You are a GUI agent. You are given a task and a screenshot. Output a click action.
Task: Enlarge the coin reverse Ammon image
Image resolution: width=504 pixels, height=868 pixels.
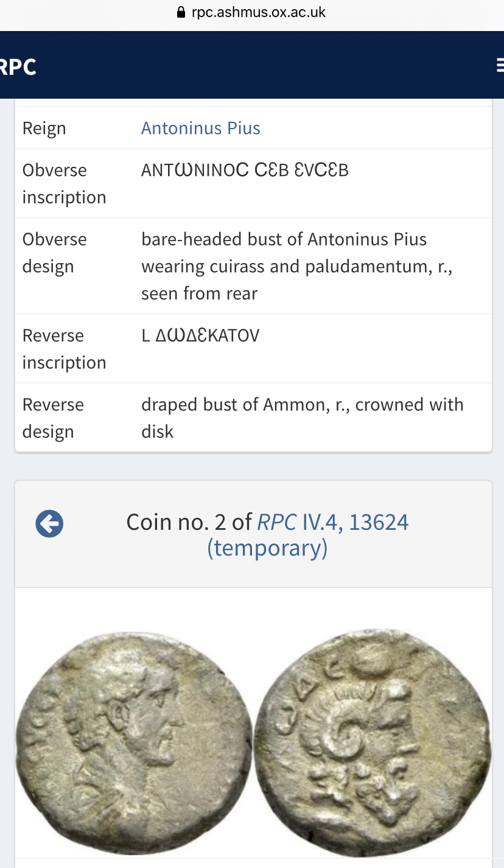click(x=372, y=739)
